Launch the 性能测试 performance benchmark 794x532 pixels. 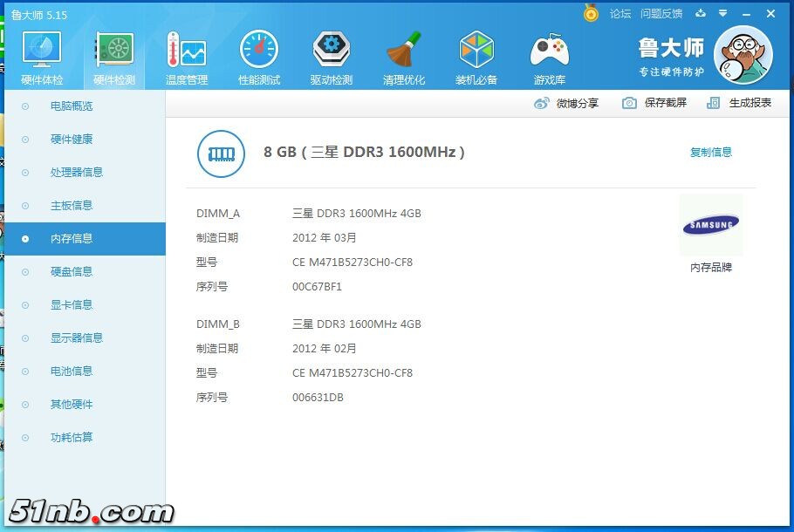pyautogui.click(x=258, y=55)
